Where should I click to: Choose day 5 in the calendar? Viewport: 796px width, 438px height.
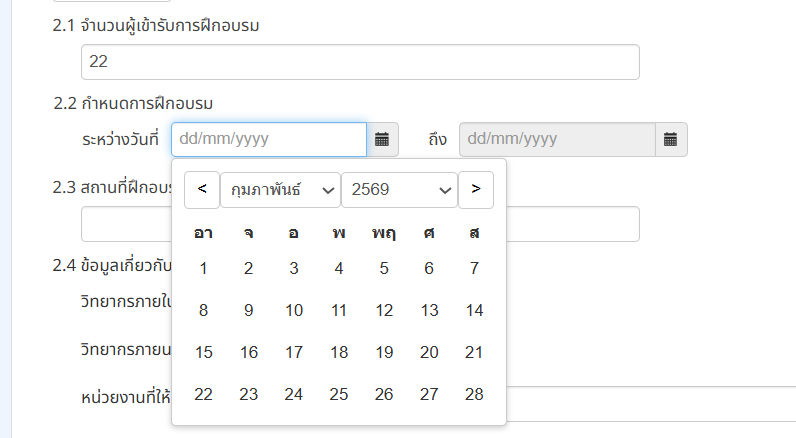(384, 268)
